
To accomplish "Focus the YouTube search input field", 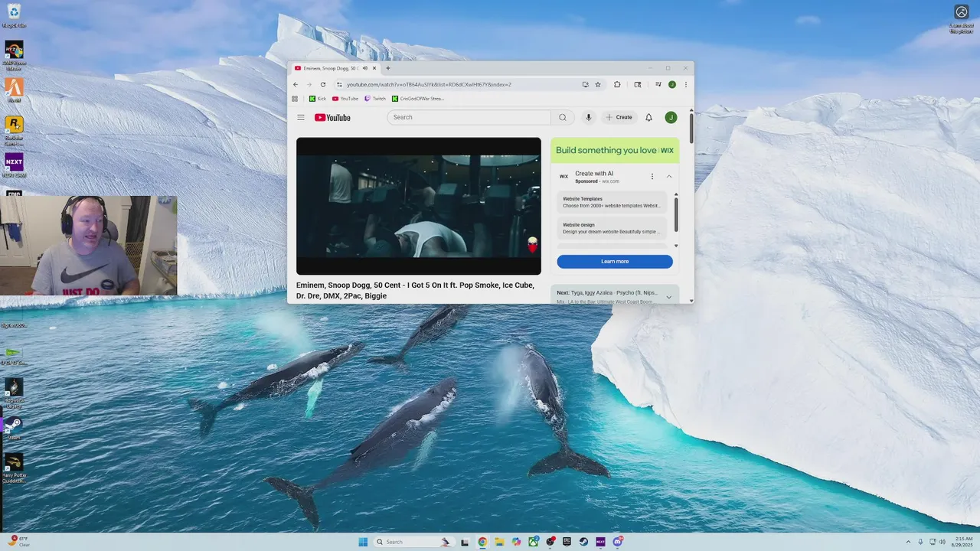I will coord(469,117).
